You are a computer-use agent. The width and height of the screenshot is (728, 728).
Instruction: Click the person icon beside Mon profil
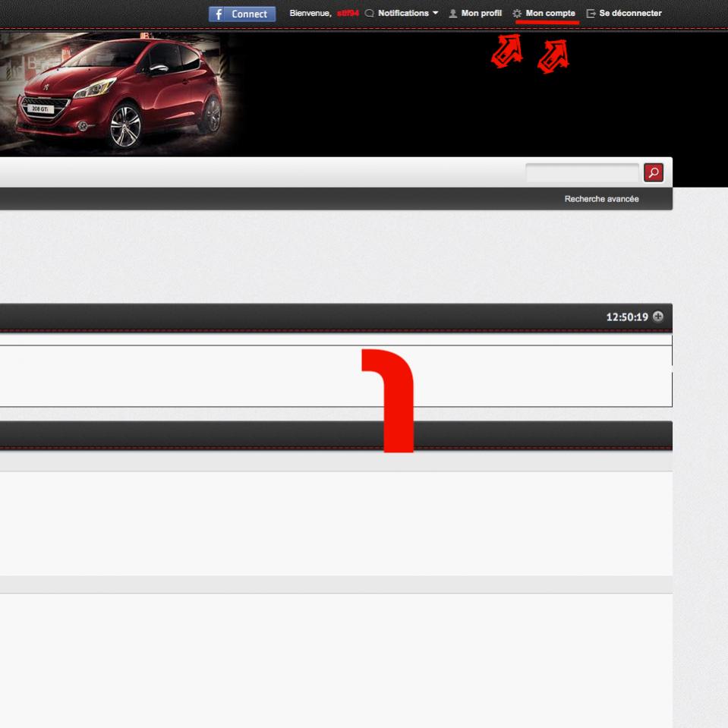(x=453, y=14)
